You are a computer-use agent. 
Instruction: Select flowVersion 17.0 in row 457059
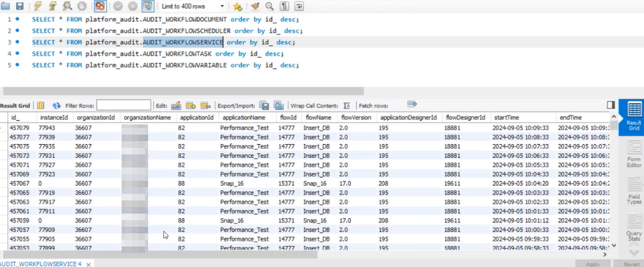pos(356,220)
